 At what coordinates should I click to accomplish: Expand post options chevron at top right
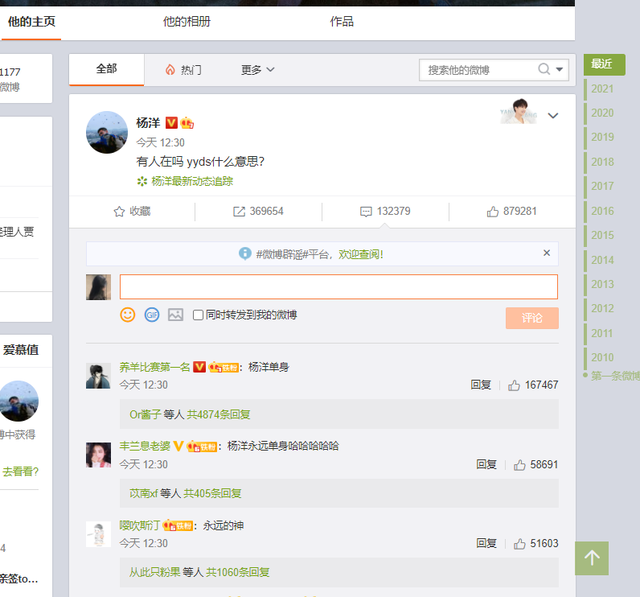click(553, 116)
